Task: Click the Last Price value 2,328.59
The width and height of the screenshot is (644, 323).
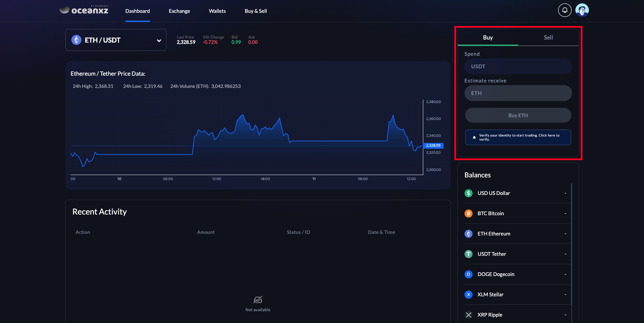Action: [x=186, y=42]
